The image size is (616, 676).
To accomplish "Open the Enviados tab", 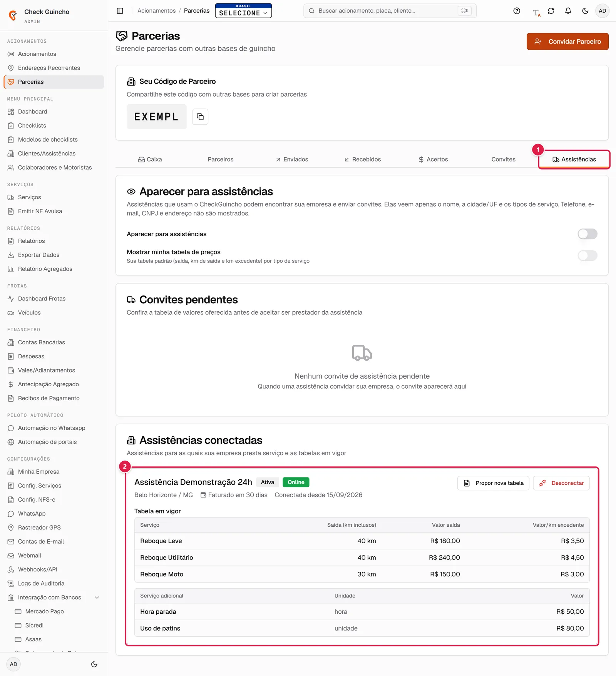I will pyautogui.click(x=292, y=159).
